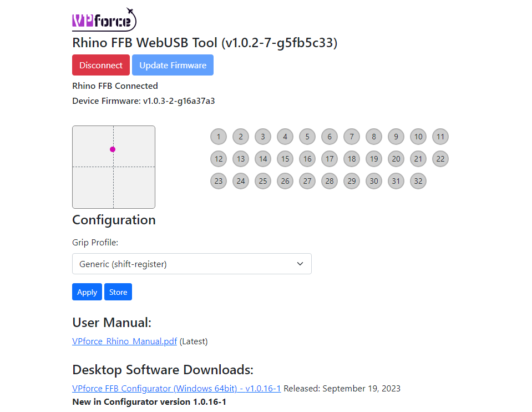Viewport: 532px width, 412px height.
Task: Click button indicator 23
Action: (x=219, y=181)
